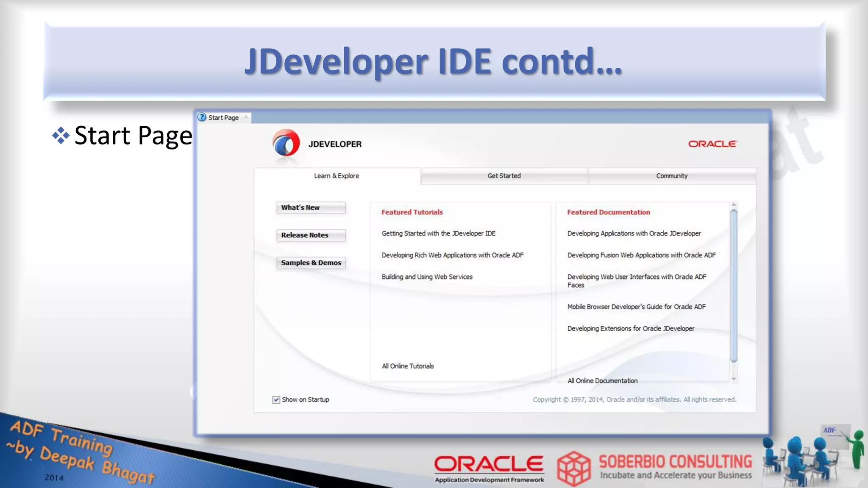Toggle the Show on Startup checkbox
Image resolution: width=868 pixels, height=488 pixels.
(276, 399)
